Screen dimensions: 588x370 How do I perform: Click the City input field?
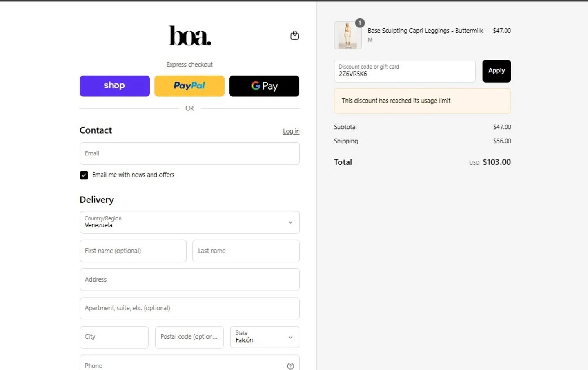coord(114,337)
